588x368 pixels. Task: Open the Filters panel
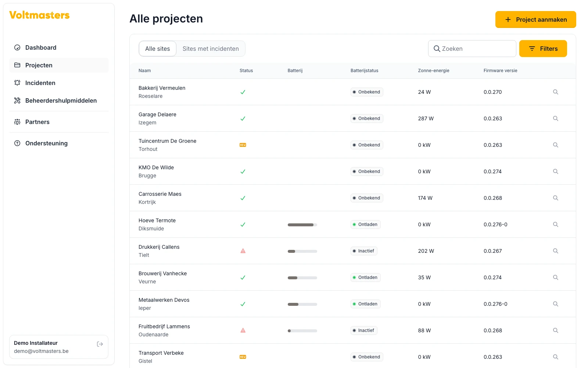543,49
